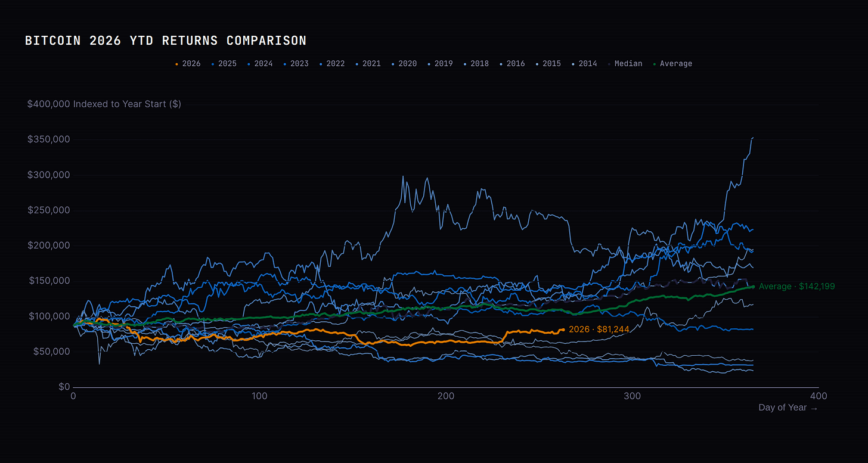This screenshot has height=463, width=868.
Task: Click the orange dot beside 2026 in the legend
Action: [x=176, y=64]
